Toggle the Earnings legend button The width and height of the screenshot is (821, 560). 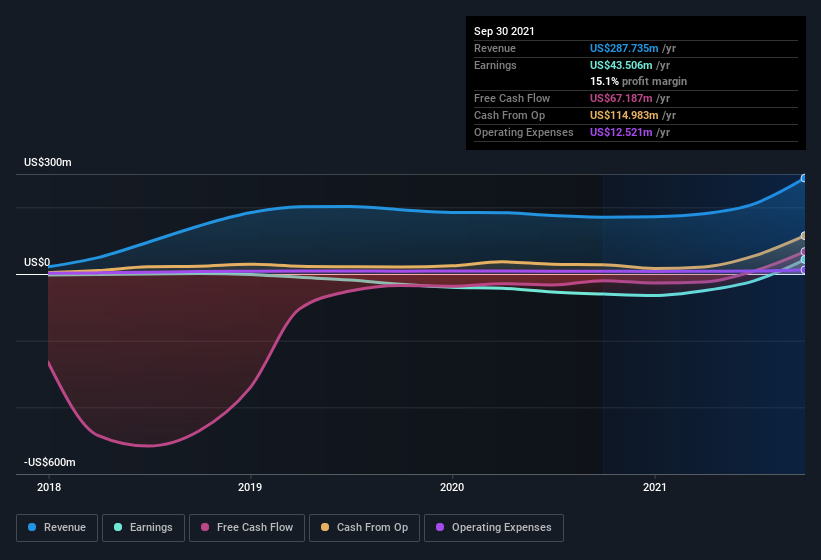143,528
